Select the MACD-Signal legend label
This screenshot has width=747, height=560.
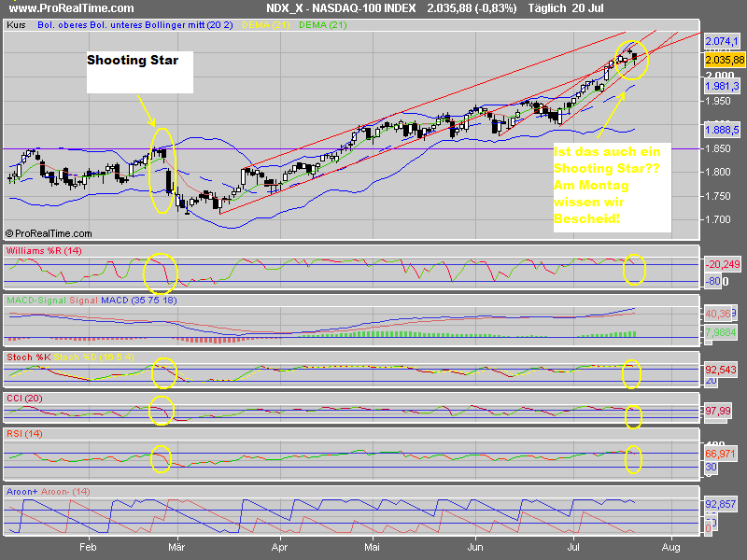click(x=36, y=301)
